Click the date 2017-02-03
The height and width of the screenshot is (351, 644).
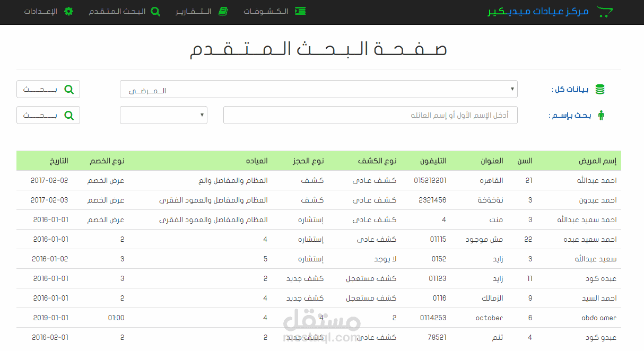tap(49, 200)
